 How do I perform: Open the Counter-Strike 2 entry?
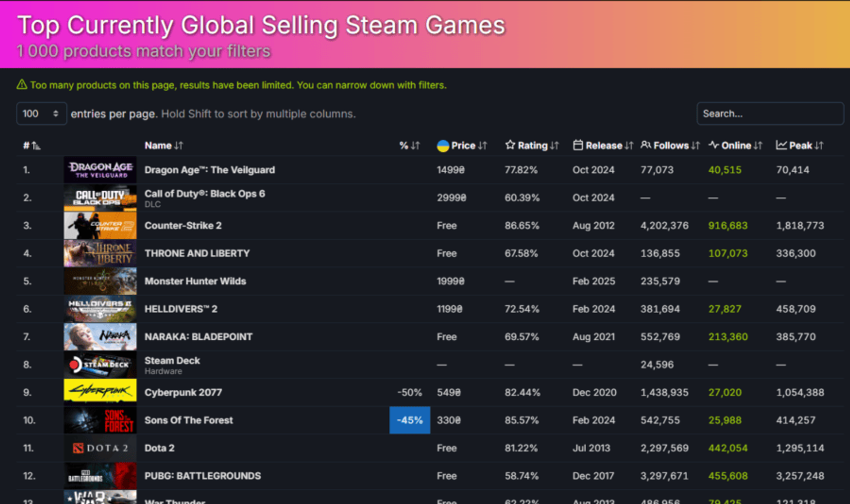[183, 226]
